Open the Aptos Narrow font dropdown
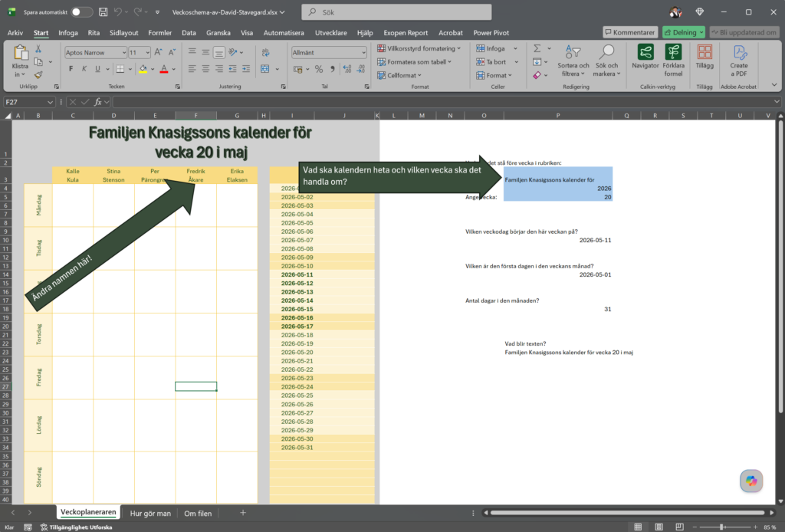Viewport: 785px width, 532px height. (123, 53)
